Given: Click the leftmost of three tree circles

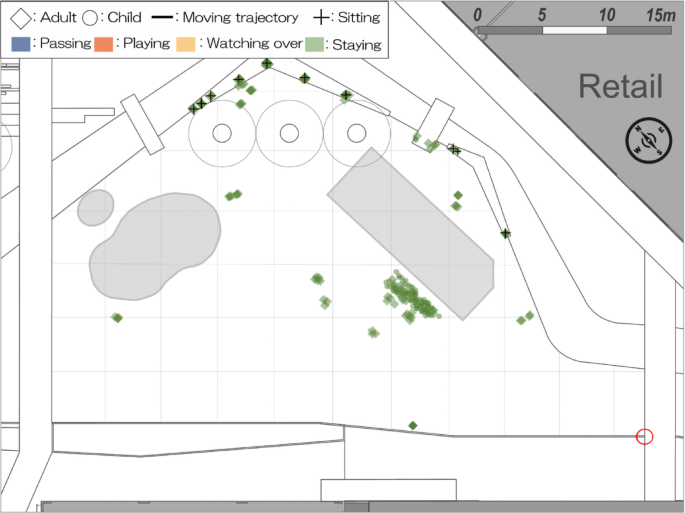Looking at the screenshot, I should (222, 132).
